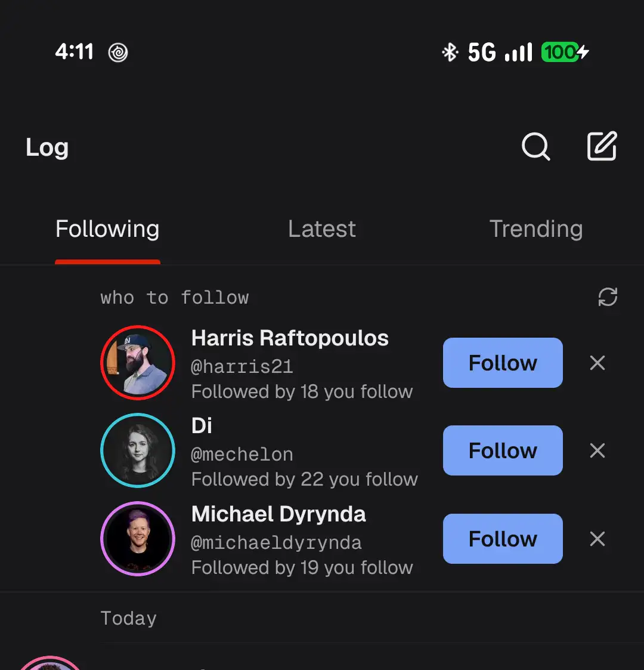Select the Following tab
644x670 pixels.
pyautogui.click(x=107, y=229)
